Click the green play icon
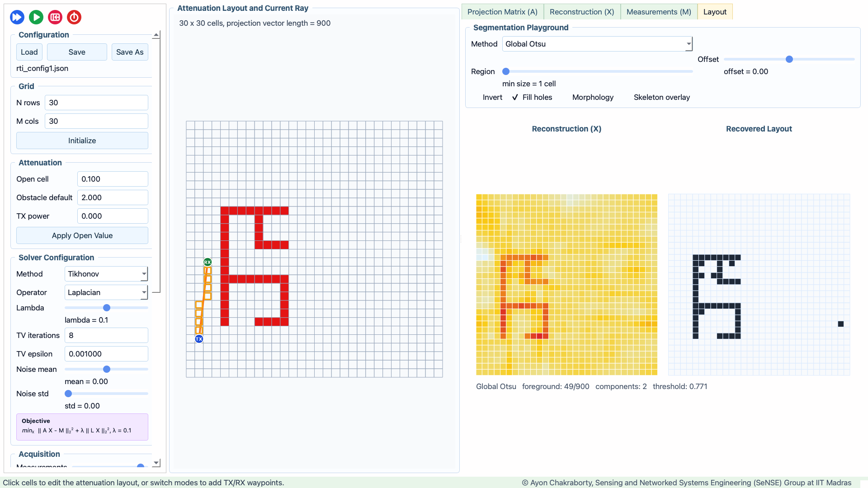Viewport: 868px width, 488px height. point(36,17)
